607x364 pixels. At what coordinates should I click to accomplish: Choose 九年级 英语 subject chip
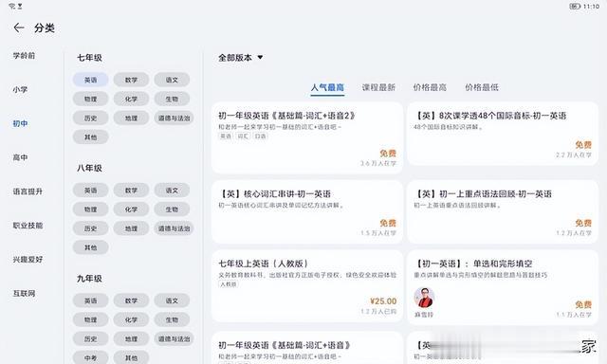point(91,300)
